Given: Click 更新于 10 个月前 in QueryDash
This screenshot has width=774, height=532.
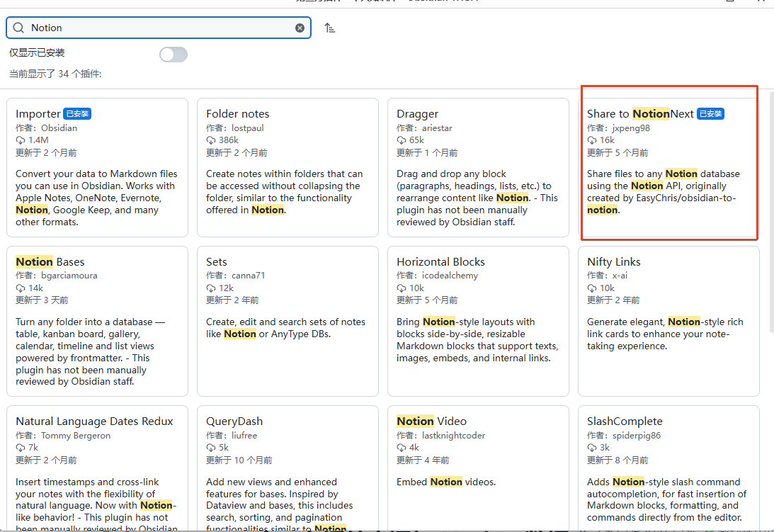Looking at the screenshot, I should tap(239, 460).
